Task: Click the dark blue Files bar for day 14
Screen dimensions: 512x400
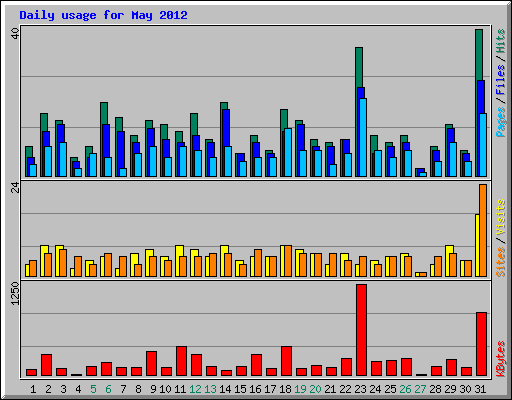Action: coord(226,128)
